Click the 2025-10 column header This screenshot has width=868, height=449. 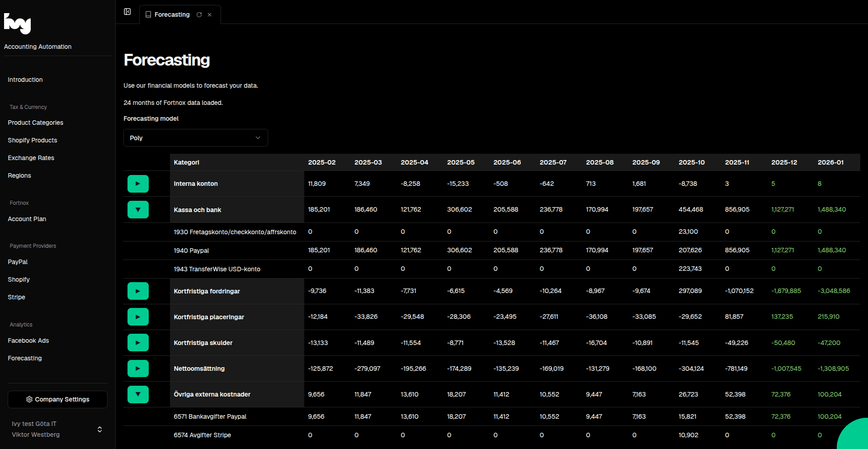click(691, 162)
